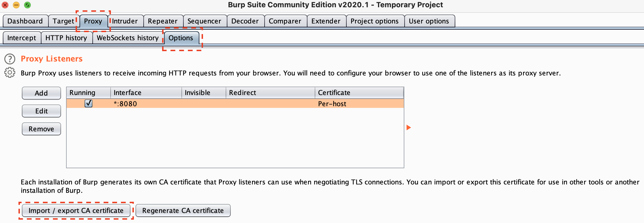The height and width of the screenshot is (223, 644).
Task: View the WebSockets history sub-tab
Action: (128, 38)
